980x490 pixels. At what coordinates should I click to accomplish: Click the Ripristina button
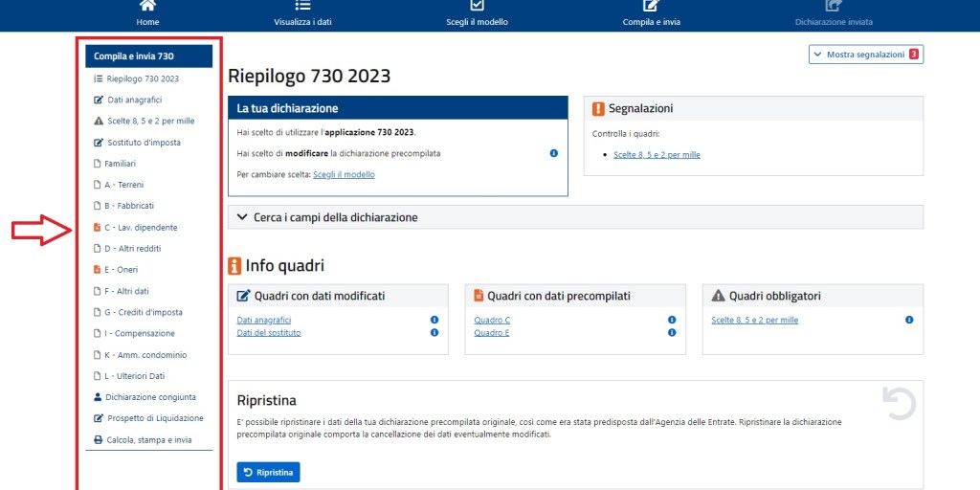[268, 473]
